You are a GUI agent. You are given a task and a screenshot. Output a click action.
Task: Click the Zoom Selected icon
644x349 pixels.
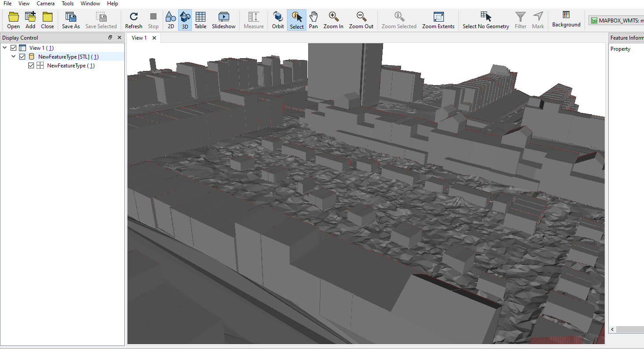(399, 20)
